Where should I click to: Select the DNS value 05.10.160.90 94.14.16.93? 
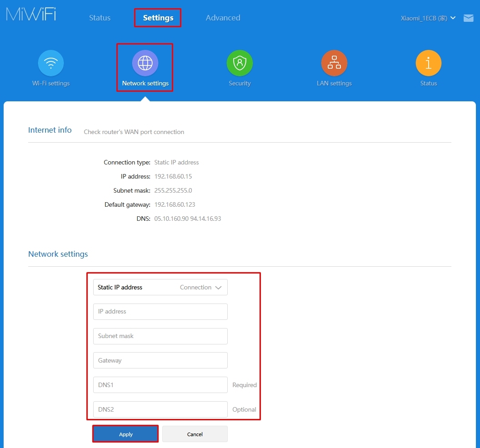(x=187, y=219)
